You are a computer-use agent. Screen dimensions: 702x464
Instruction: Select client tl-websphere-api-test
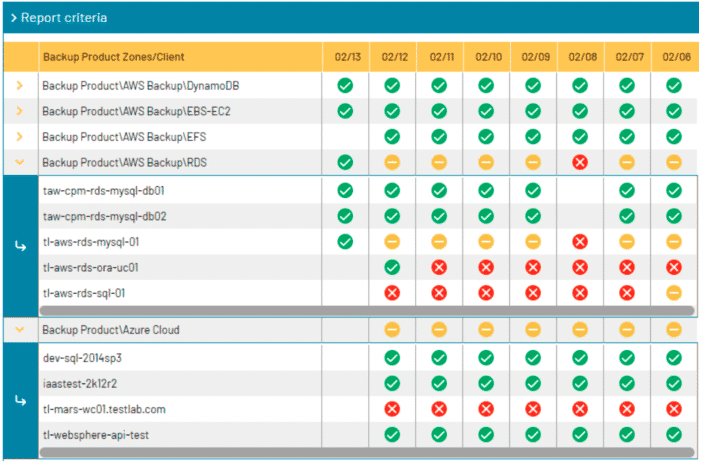coord(96,434)
